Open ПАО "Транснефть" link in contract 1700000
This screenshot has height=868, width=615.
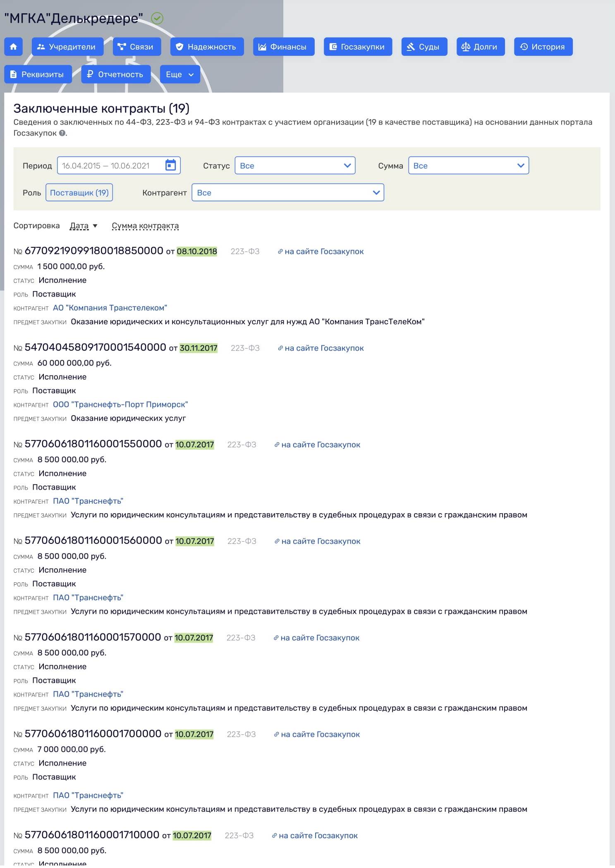point(88,795)
